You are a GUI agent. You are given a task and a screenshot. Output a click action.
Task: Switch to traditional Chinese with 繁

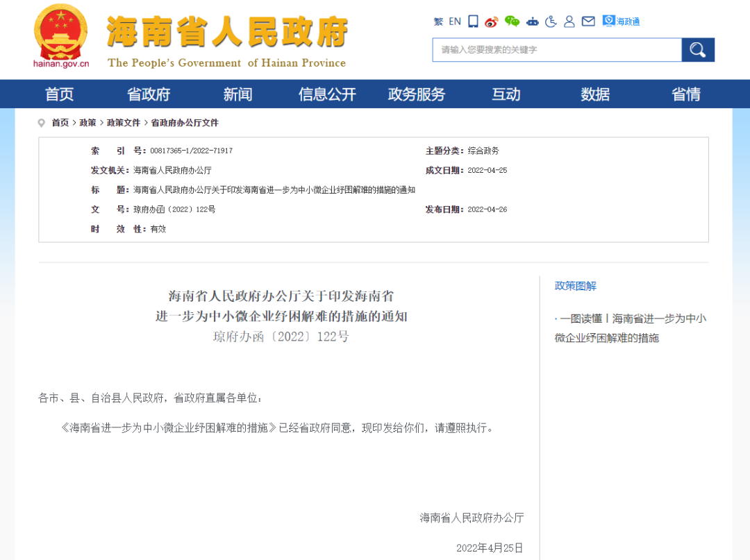pyautogui.click(x=439, y=22)
